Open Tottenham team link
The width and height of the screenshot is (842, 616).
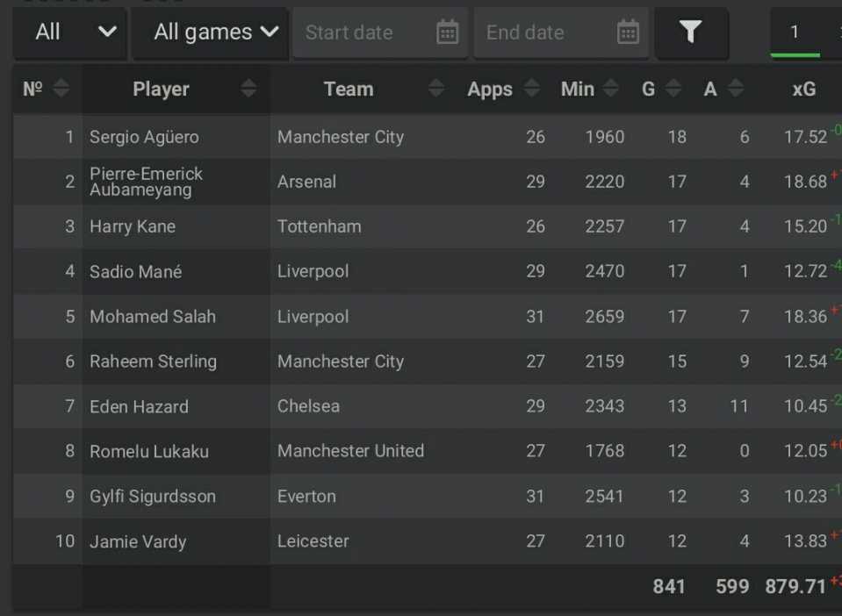(x=320, y=226)
